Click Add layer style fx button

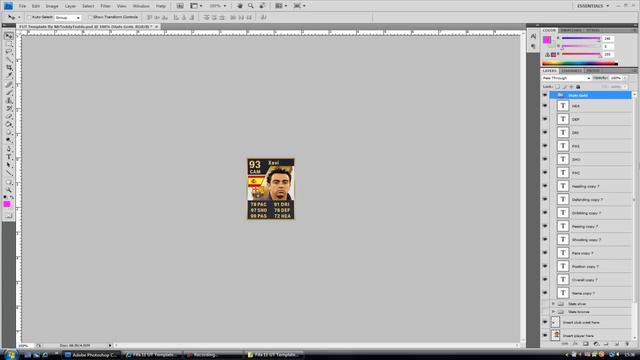(575, 344)
